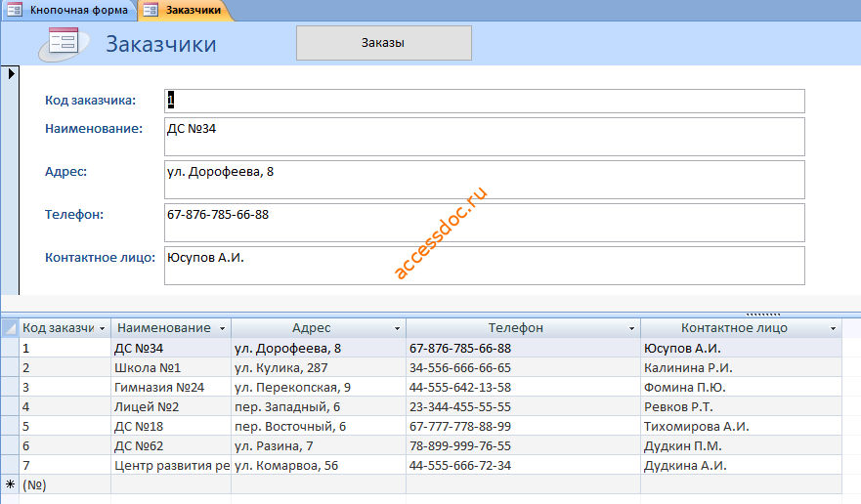Screen dimensions: 861x504
Task: Click the (№) new record cell
Action: point(65,484)
